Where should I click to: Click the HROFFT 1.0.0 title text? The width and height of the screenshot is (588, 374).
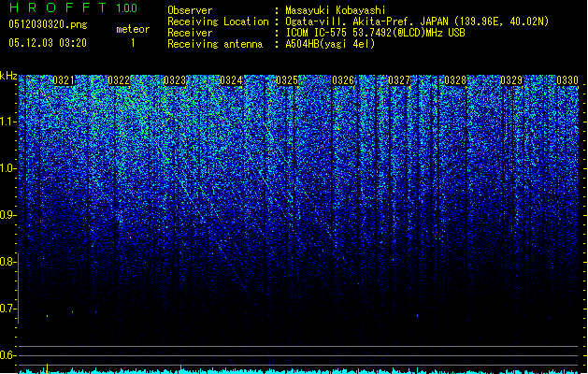coord(74,7)
